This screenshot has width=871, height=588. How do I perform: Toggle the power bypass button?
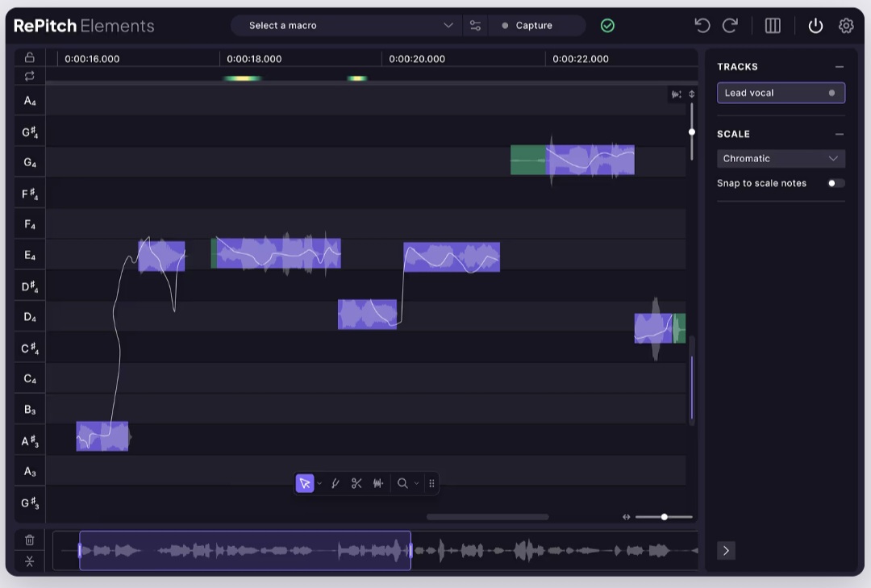pos(815,26)
